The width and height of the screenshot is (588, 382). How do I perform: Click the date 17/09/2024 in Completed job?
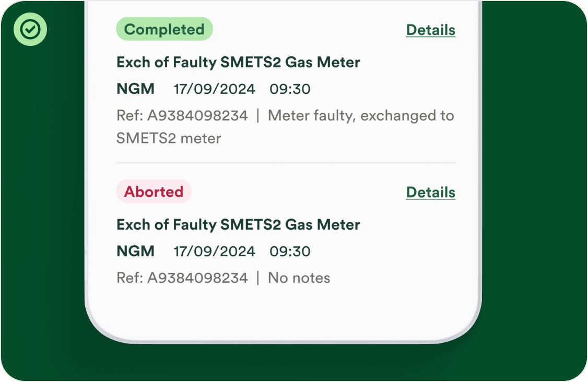click(214, 89)
